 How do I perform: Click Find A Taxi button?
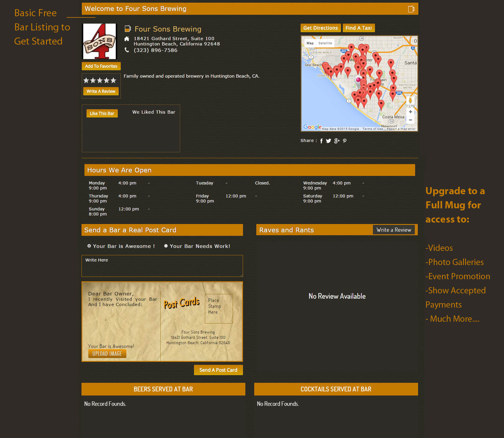(x=359, y=28)
